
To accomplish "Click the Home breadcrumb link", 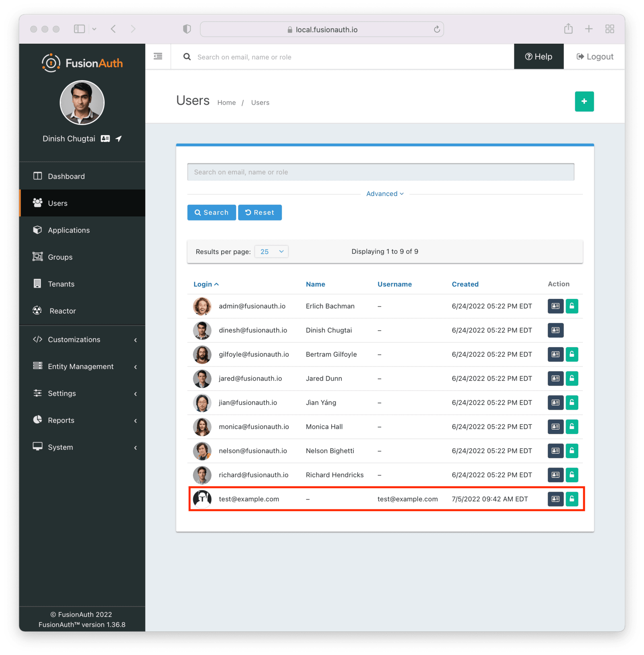I will [226, 103].
